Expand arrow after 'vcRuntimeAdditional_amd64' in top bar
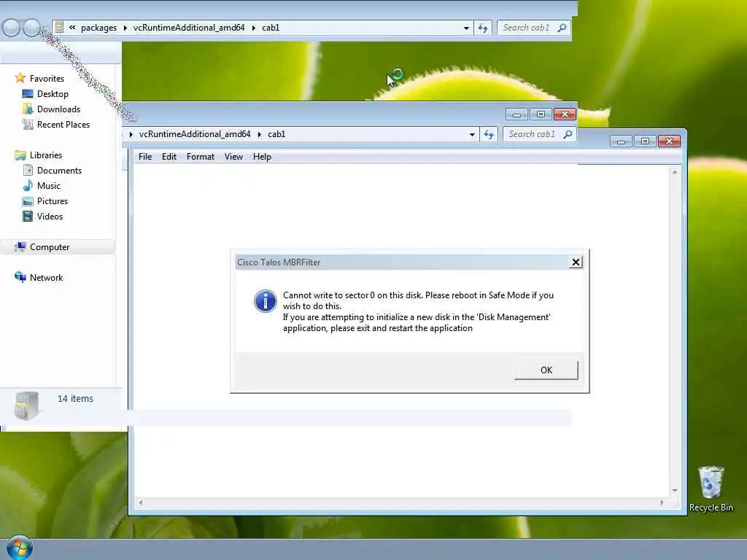The height and width of the screenshot is (560, 747). (253, 28)
